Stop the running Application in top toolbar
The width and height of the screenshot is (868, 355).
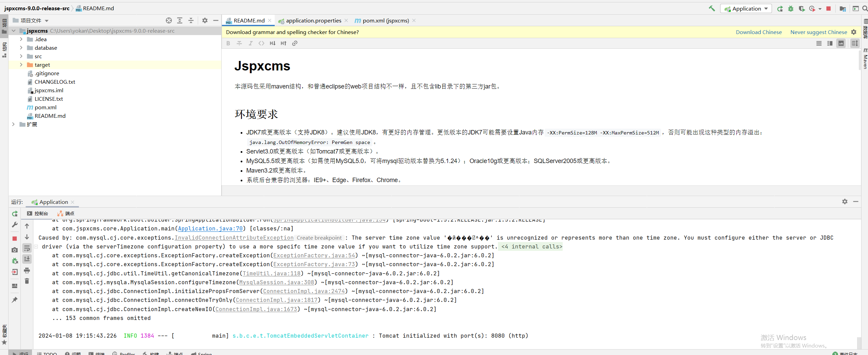pyautogui.click(x=829, y=9)
